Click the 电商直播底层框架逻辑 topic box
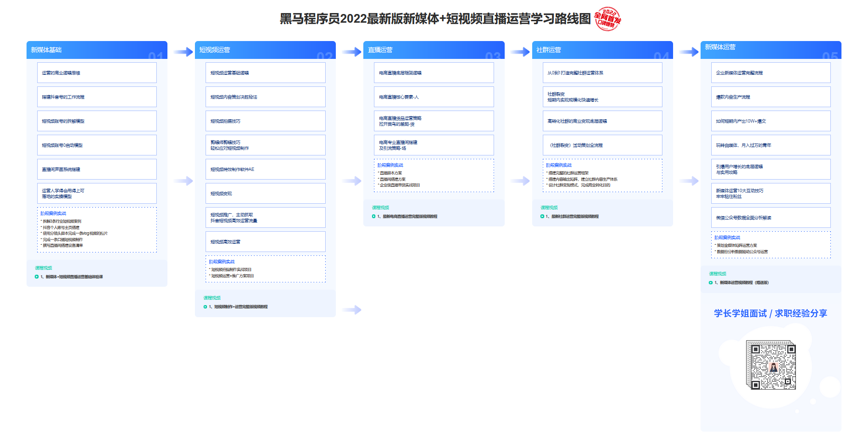 click(x=434, y=73)
